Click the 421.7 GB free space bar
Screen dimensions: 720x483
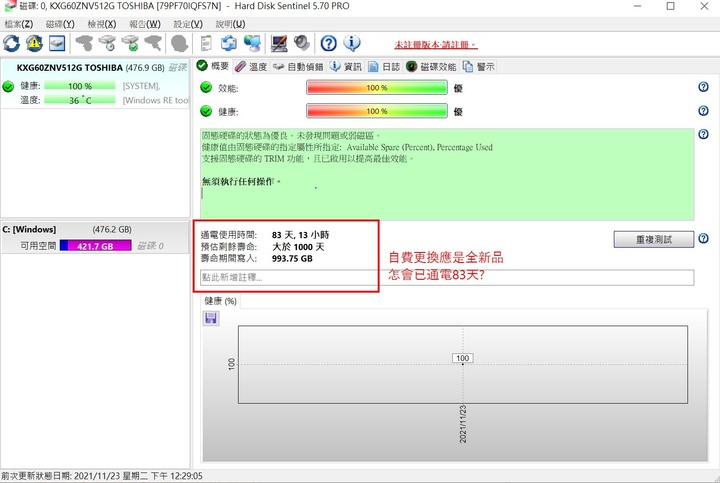click(96, 246)
